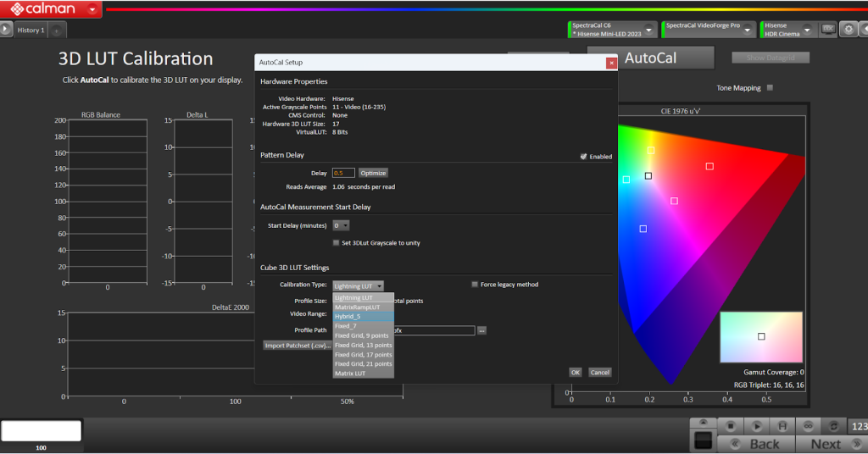
Task: Expand the Hisense HDR Cinema display dropdown
Action: pos(807,30)
